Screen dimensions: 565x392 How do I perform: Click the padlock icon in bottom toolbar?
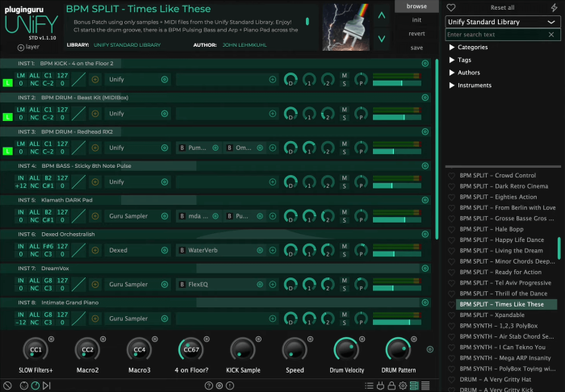pyautogui.click(x=391, y=386)
